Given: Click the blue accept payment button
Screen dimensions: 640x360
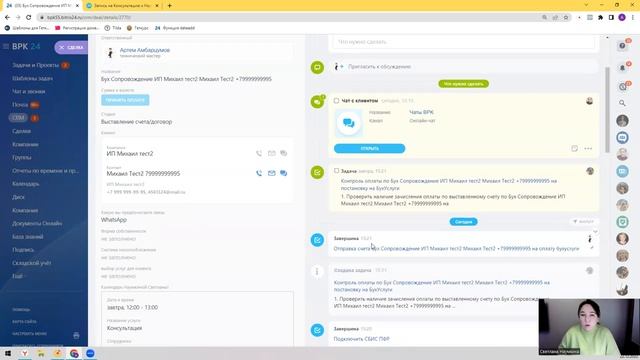Looking at the screenshot, I should click(125, 100).
